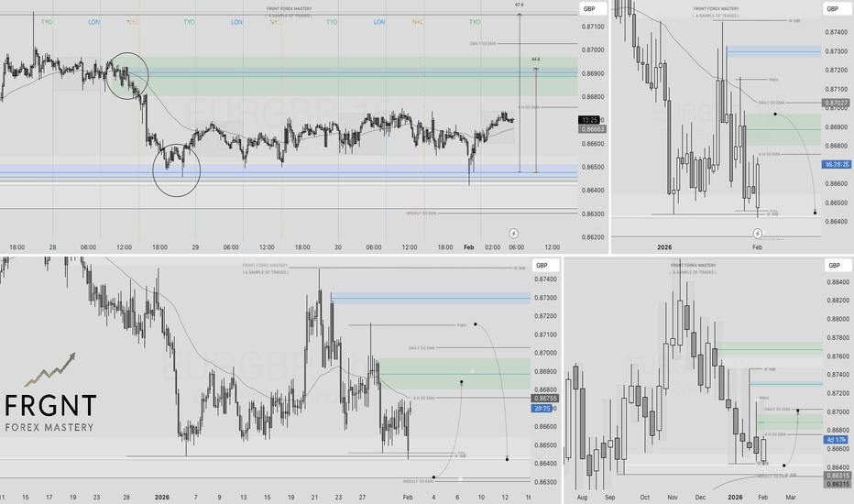The height and width of the screenshot is (504, 854).
Task: Click the Feb date label on top-left time axis
Action: click(469, 247)
